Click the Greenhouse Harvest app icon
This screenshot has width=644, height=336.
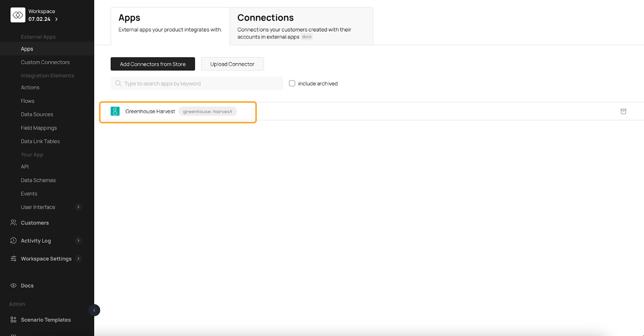tap(115, 111)
